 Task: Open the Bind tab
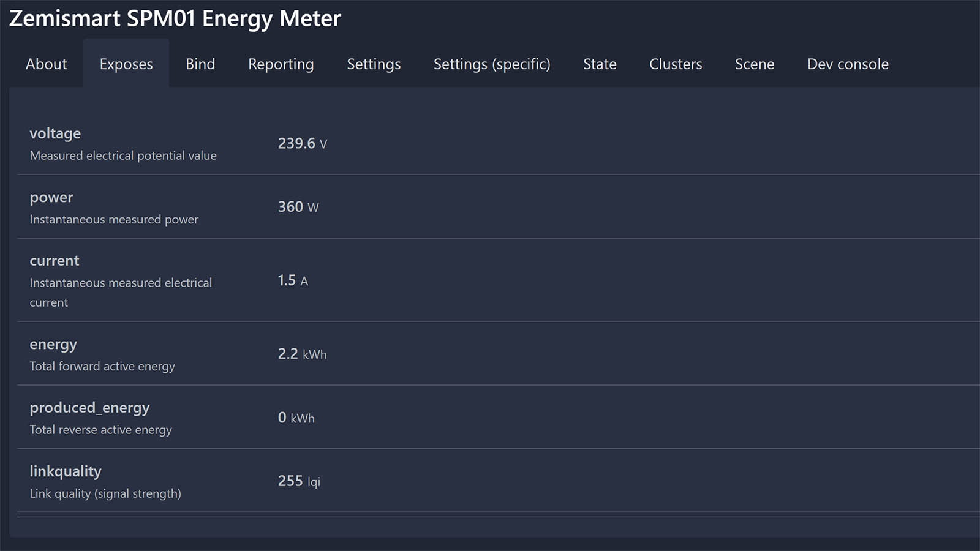200,64
